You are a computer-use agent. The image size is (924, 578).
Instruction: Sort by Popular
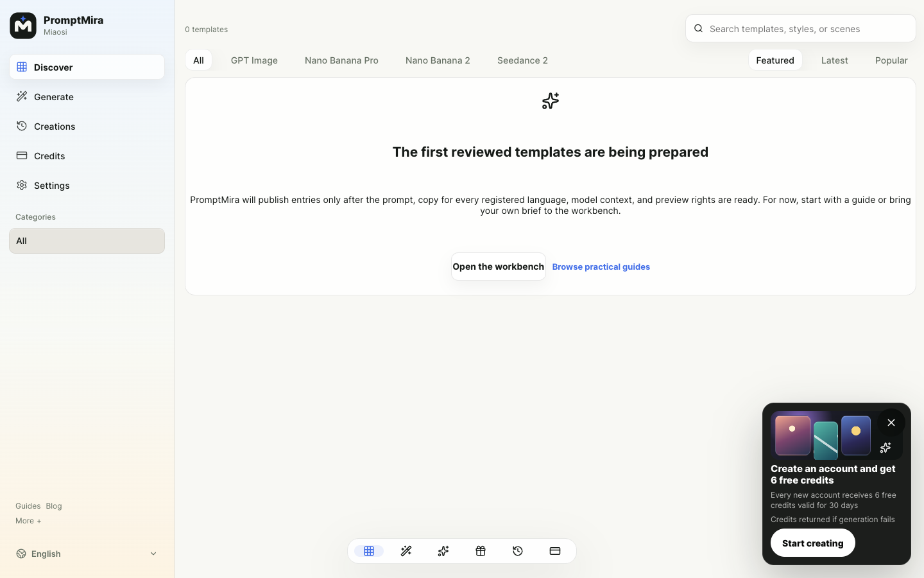[x=891, y=60]
